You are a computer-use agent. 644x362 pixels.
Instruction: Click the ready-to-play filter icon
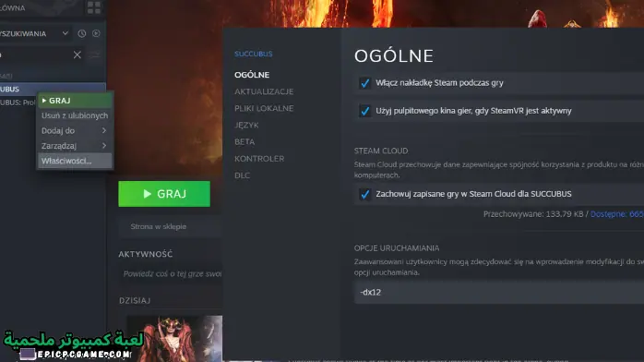click(x=96, y=33)
